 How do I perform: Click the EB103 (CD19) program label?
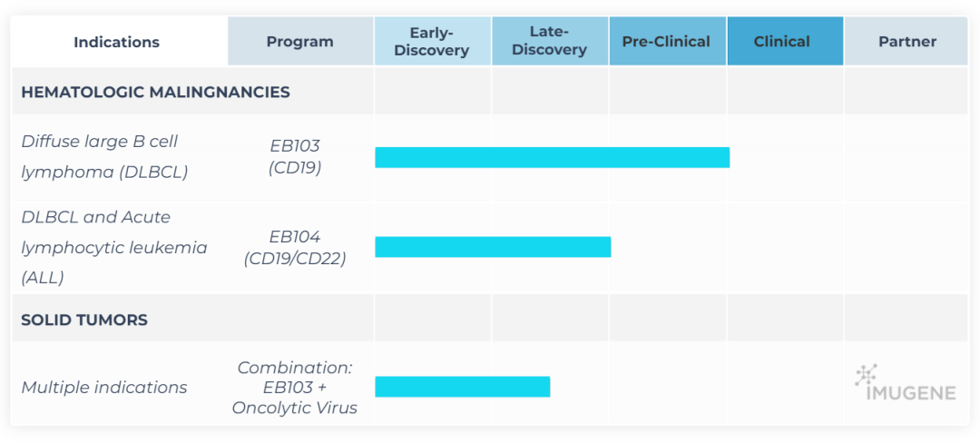[x=295, y=156]
